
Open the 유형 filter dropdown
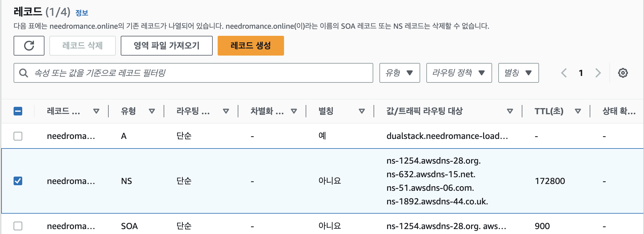click(399, 73)
